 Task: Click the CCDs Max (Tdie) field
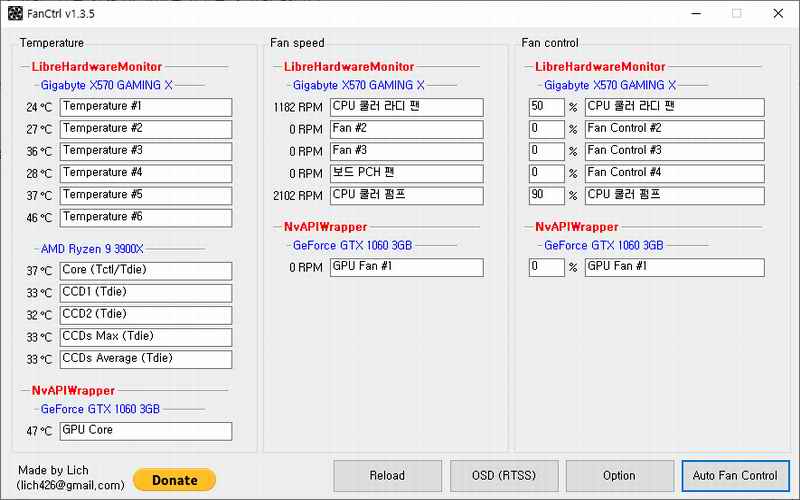pos(145,337)
